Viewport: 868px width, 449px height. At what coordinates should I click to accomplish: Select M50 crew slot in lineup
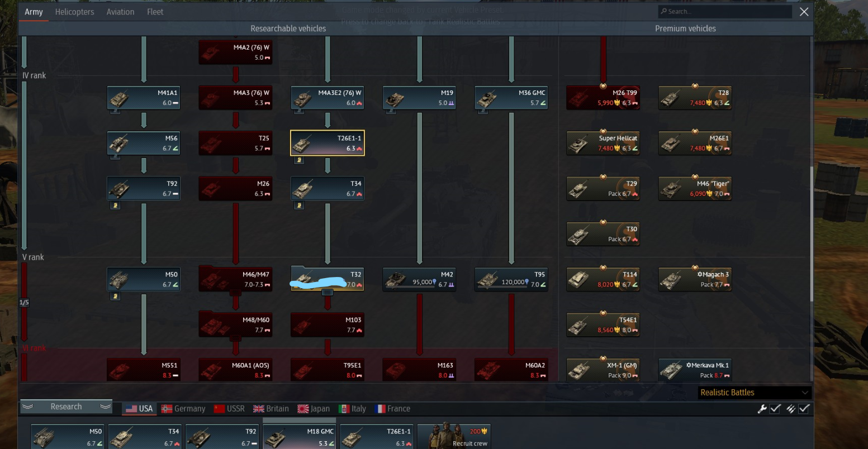tap(67, 437)
